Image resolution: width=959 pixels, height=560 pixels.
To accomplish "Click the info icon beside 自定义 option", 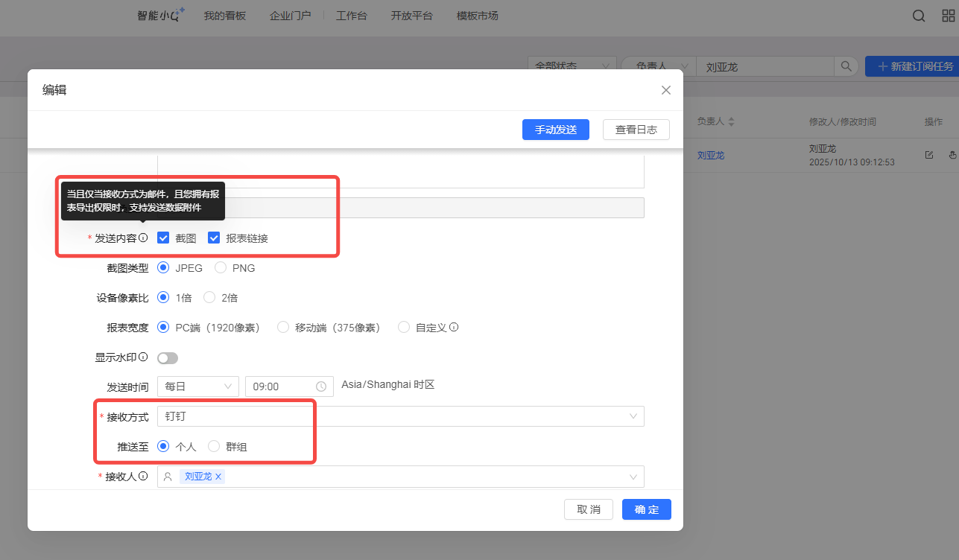I will point(454,327).
